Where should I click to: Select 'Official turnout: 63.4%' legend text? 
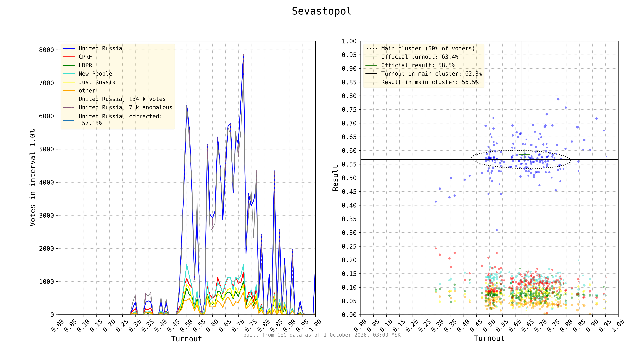[420, 57]
